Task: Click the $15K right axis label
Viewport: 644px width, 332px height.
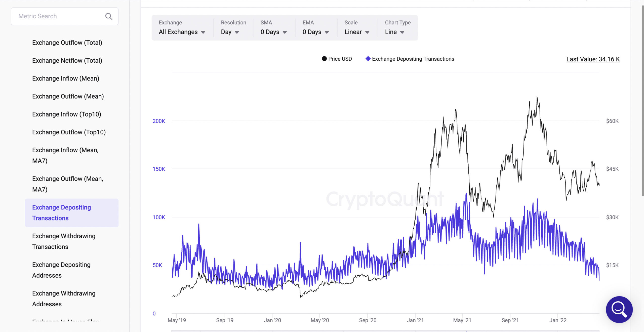Action: pos(612,265)
